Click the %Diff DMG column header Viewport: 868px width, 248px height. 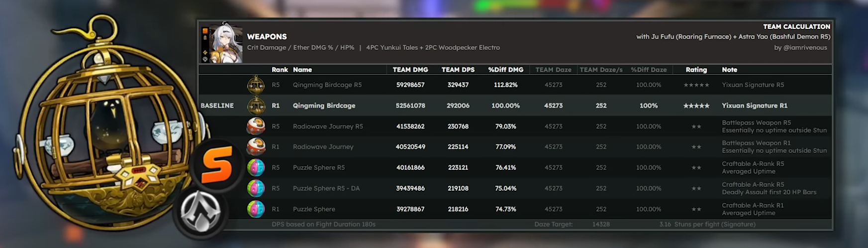505,70
